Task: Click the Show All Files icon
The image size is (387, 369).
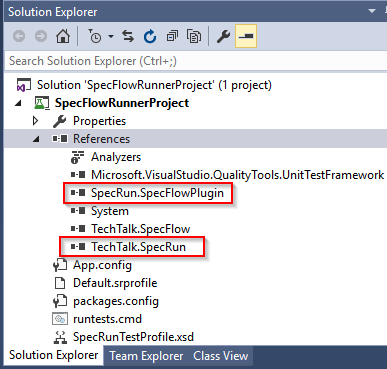Action: (194, 36)
